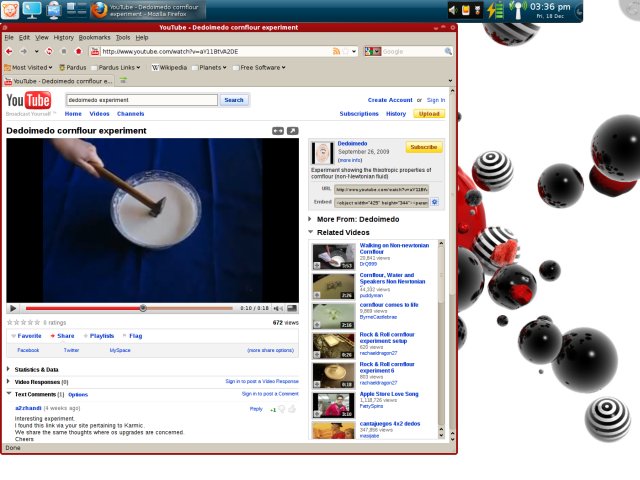Go to the Firefox home page icon
This screenshot has height=480, width=640.
(x=78, y=51)
